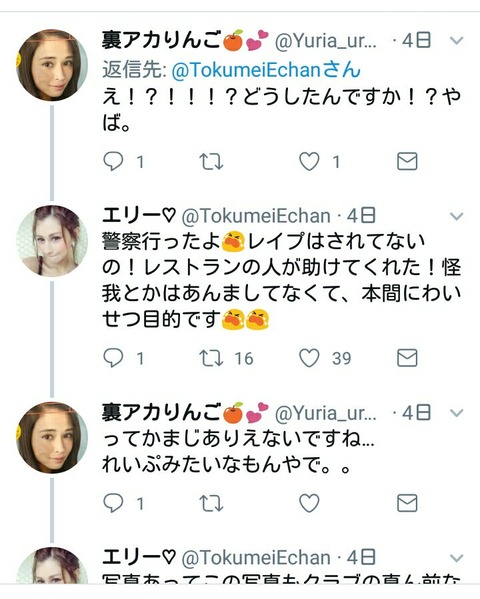Open chevron menu on third tweet
480x599 pixels.
(x=457, y=413)
